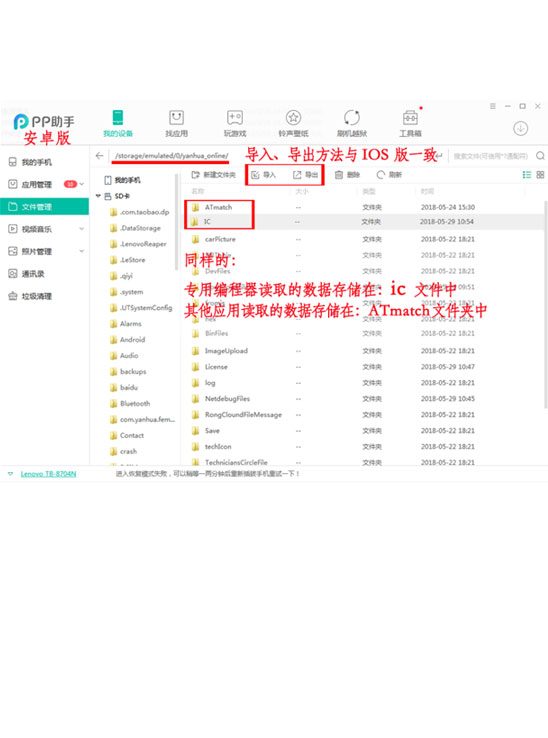Open the Lenovo TB-8704N device link
This screenshot has height=738, width=548.
[48, 474]
